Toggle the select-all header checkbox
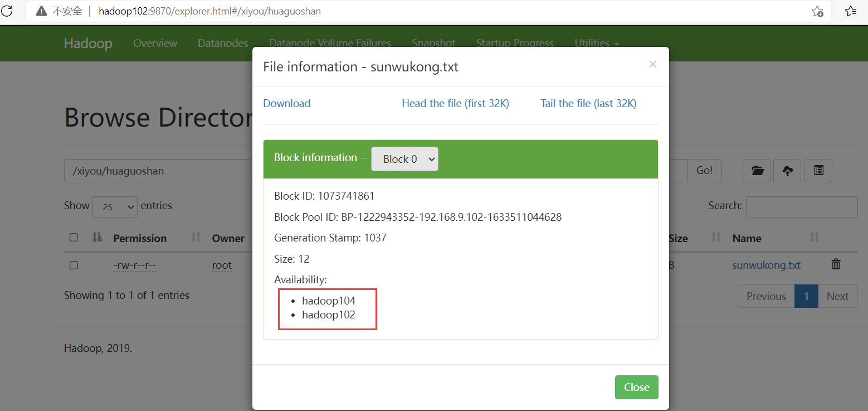This screenshot has width=868, height=411. [x=74, y=238]
